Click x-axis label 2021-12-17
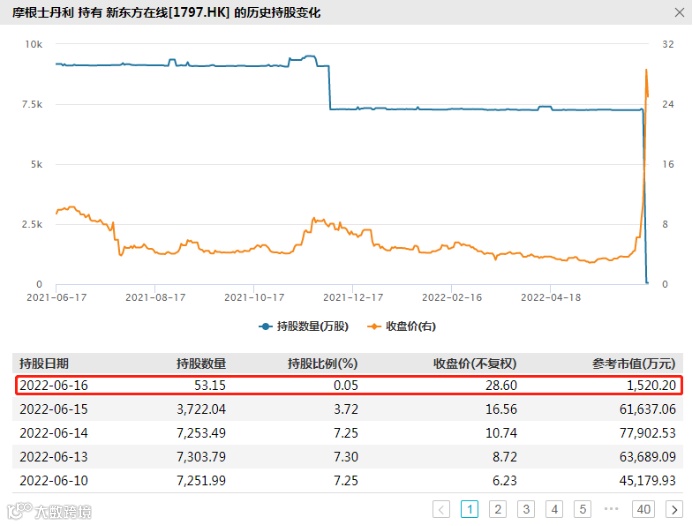 pos(353,297)
